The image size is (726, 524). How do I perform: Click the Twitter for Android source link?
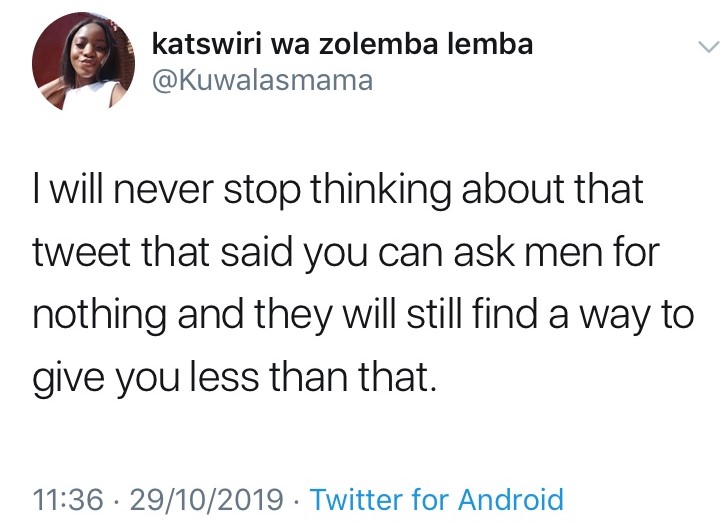[x=438, y=499]
